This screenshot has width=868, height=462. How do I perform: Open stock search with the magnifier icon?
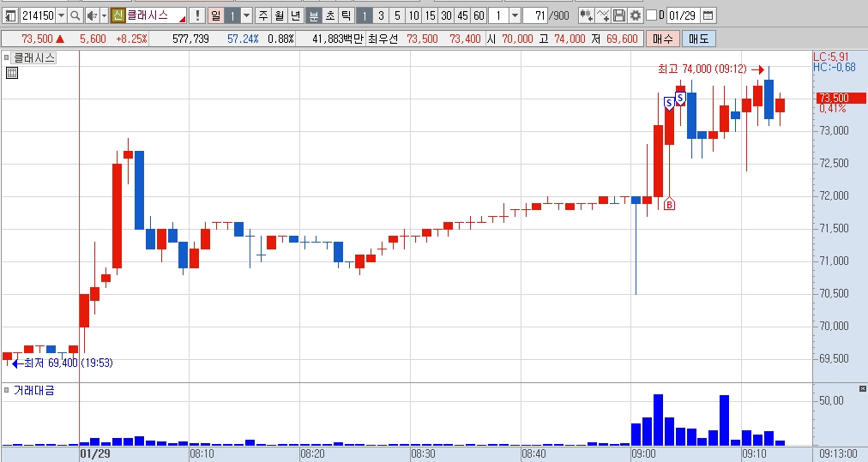[x=75, y=15]
